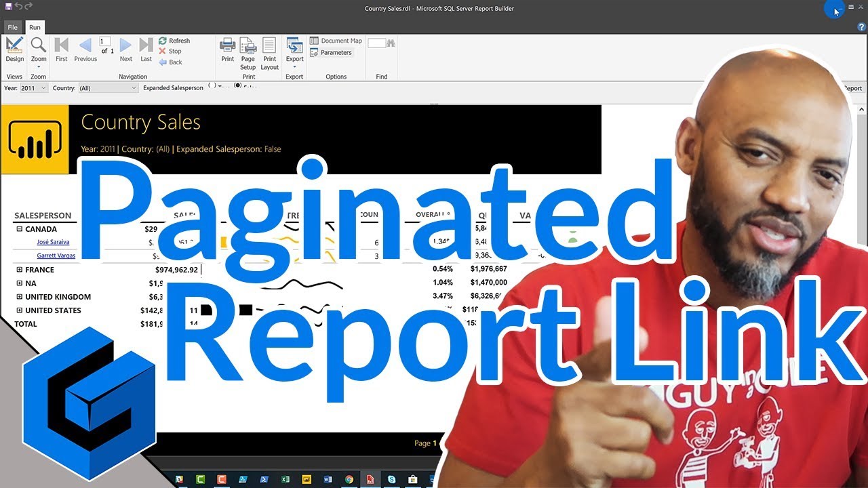This screenshot has width=868, height=488.
Task: Jump to the Last page
Action: click(146, 50)
